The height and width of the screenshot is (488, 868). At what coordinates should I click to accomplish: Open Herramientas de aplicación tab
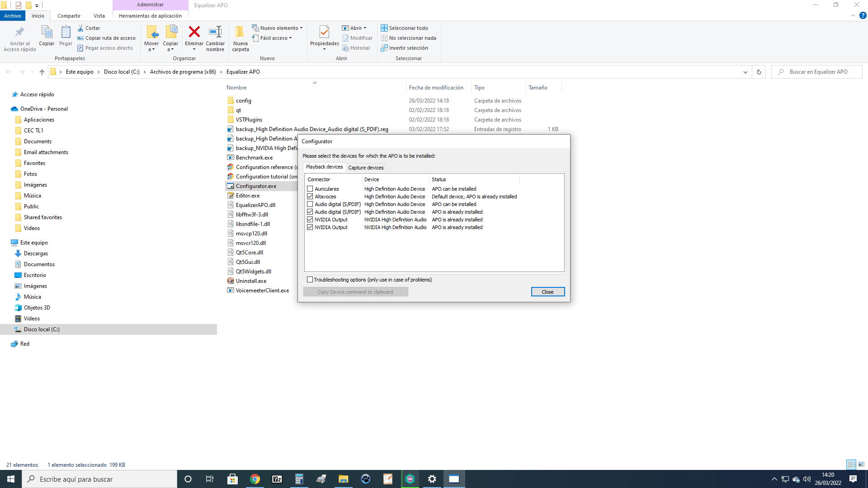pyautogui.click(x=150, y=16)
